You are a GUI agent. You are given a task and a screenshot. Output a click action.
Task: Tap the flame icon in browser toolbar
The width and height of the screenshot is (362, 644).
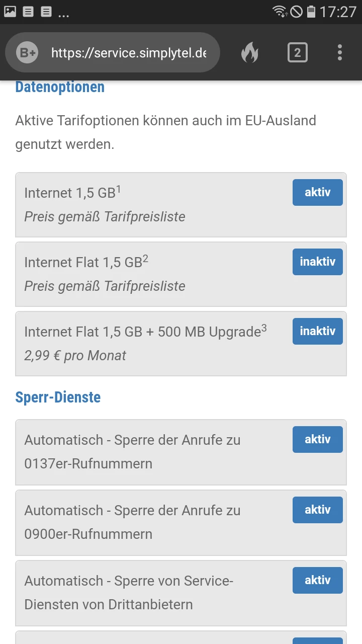click(x=249, y=52)
